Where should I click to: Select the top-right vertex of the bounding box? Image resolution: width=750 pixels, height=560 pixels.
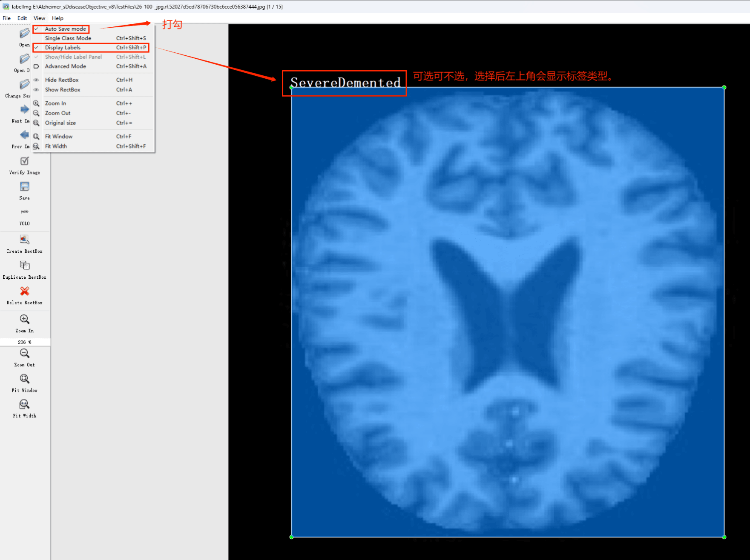[x=724, y=88]
